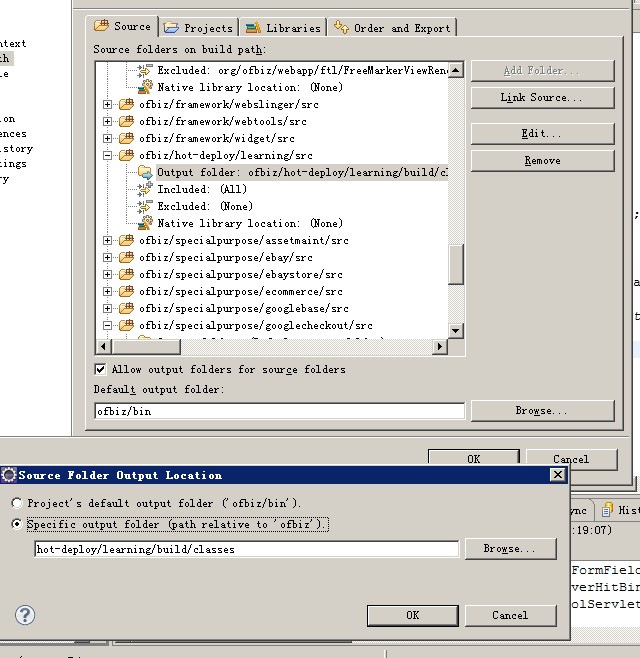The image size is (640, 658).
Task: Click the FreeMarkerViewRenderer Excluded filter icon
Action: pyautogui.click(x=145, y=70)
